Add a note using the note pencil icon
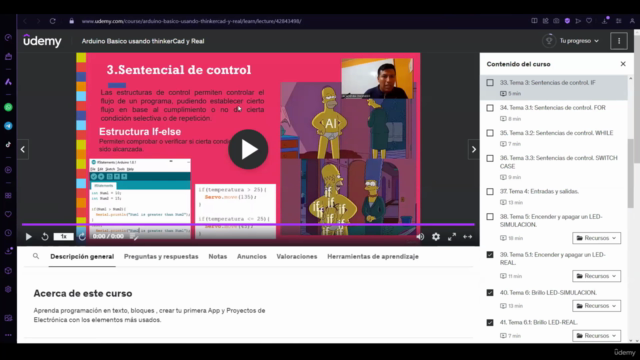This screenshot has width=640, height=360. point(134,237)
